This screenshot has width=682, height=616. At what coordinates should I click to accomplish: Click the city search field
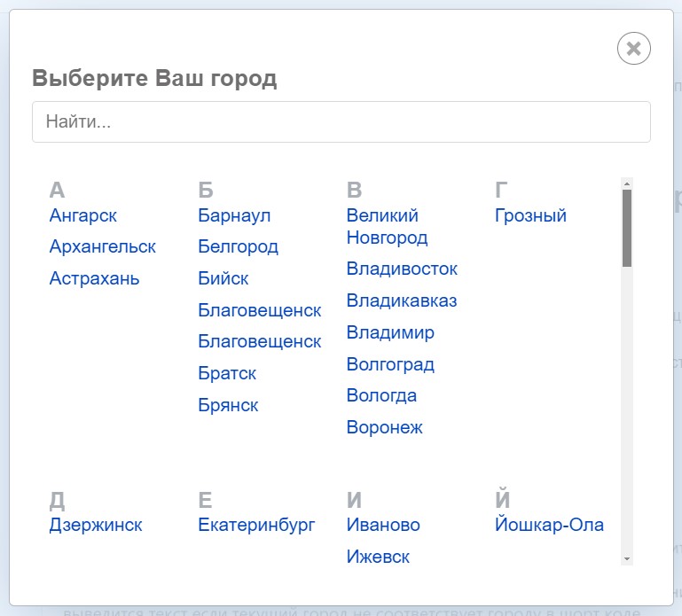(x=341, y=122)
